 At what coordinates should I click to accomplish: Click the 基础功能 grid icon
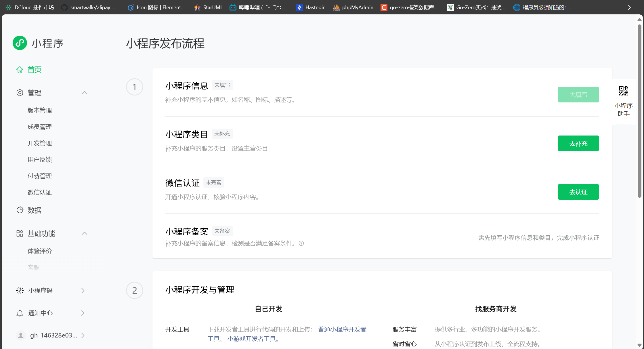click(x=20, y=233)
